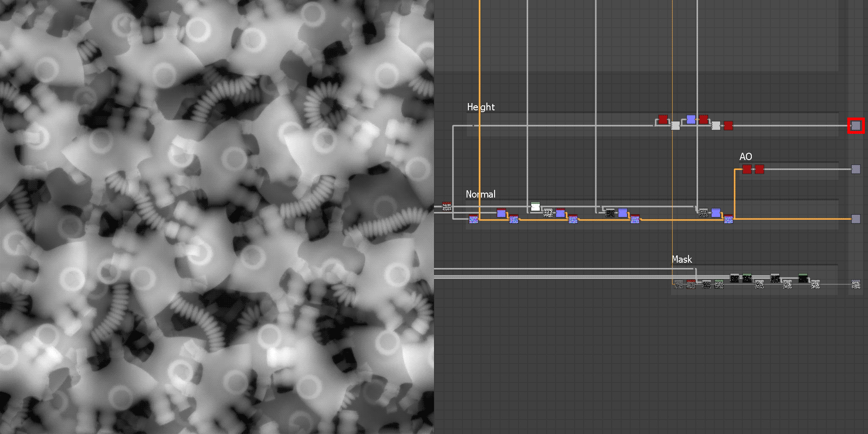This screenshot has height=434, width=868.
Task: Select the Mask output node
Action: point(856,284)
